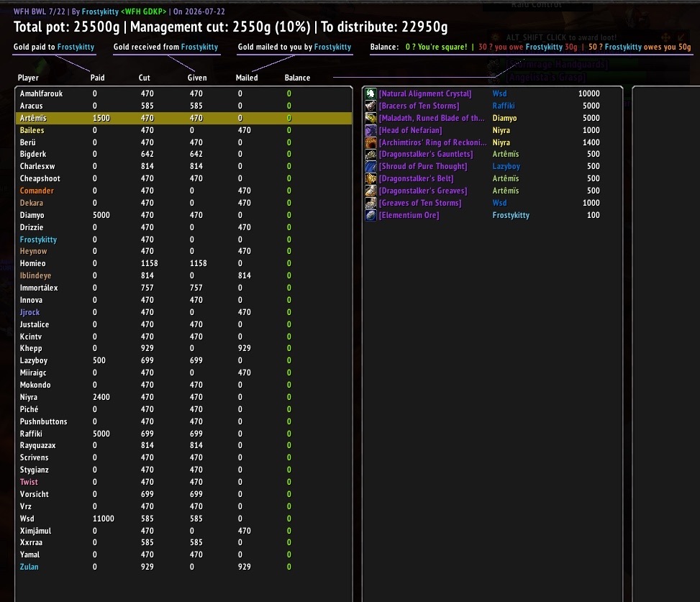Image resolution: width=700 pixels, height=602 pixels.
Task: Click the Head of Nefarian icon
Action: click(371, 130)
